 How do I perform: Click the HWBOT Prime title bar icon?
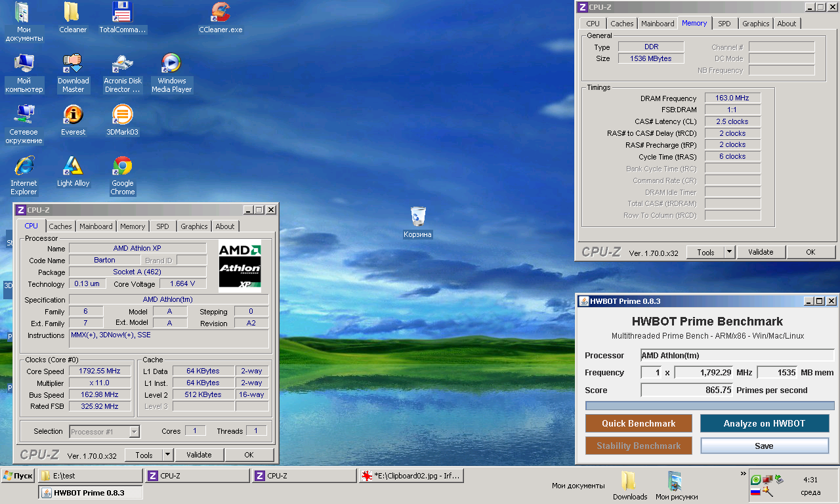point(583,301)
